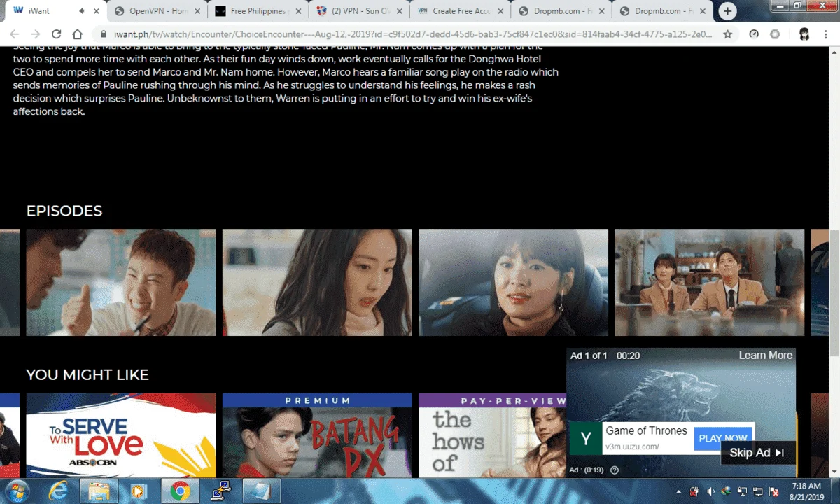Viewport: 840px width, 504px height.
Task: Open the episode thumbnail of woman in car
Action: coord(513,282)
